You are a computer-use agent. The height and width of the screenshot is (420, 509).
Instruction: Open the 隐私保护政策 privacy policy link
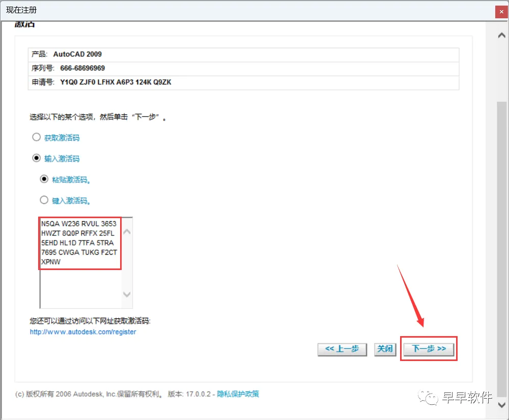(238, 394)
